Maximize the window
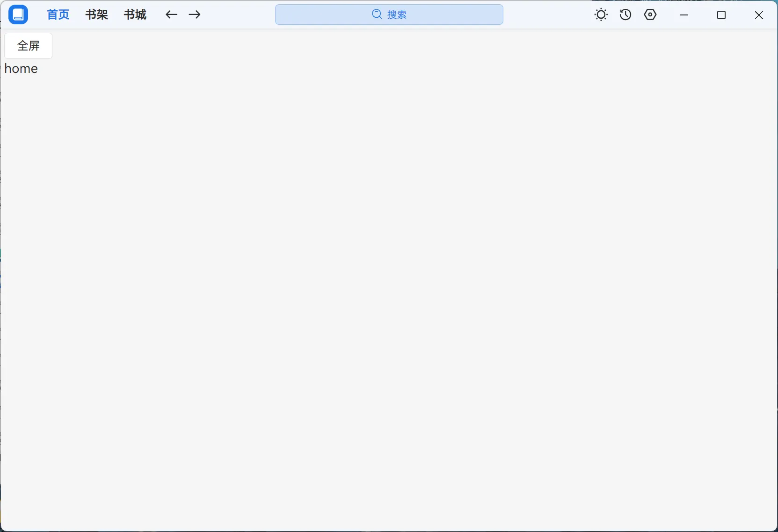 coord(721,15)
